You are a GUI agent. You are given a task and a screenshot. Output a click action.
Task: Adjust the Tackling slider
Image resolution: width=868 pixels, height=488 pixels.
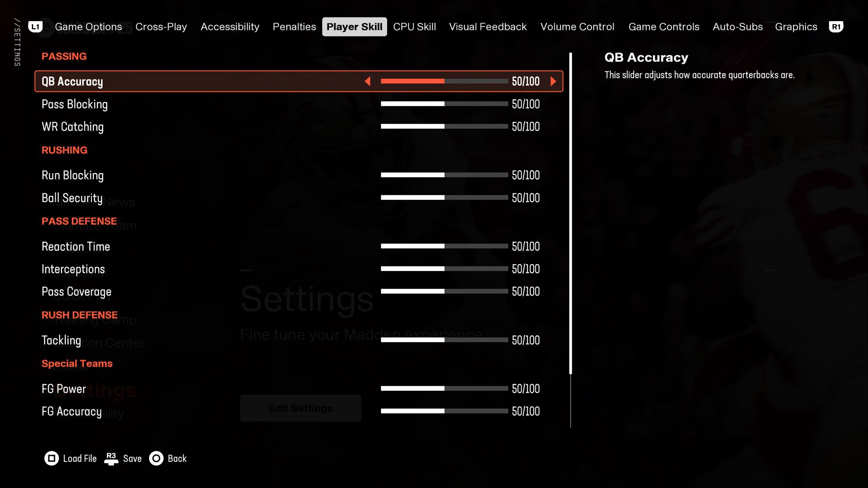pos(444,340)
